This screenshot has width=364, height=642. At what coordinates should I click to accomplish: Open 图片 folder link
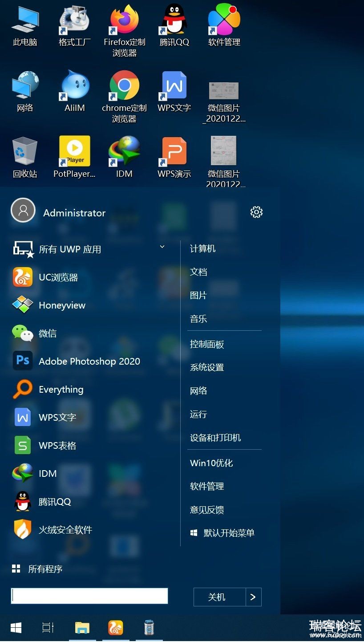(198, 295)
